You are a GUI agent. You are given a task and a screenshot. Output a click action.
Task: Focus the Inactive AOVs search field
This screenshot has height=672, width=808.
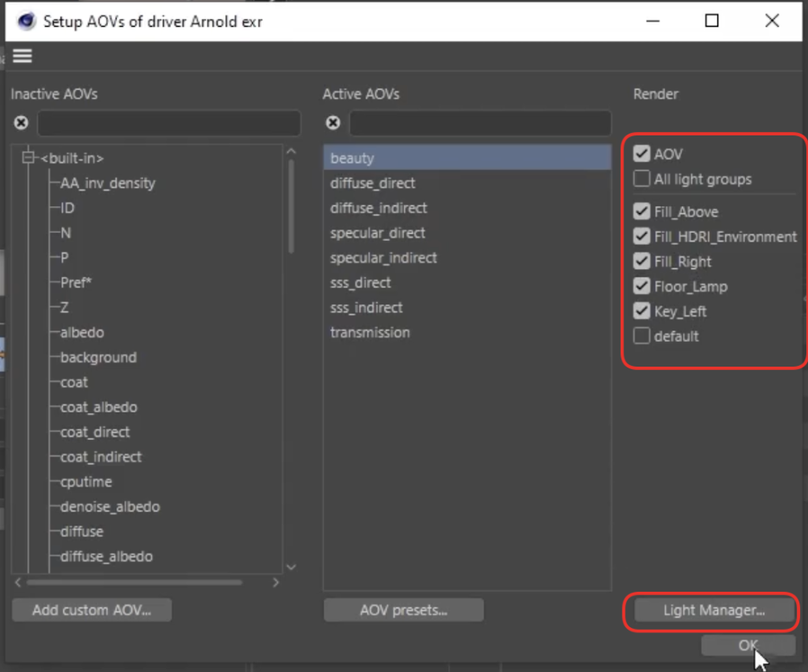pyautogui.click(x=169, y=122)
